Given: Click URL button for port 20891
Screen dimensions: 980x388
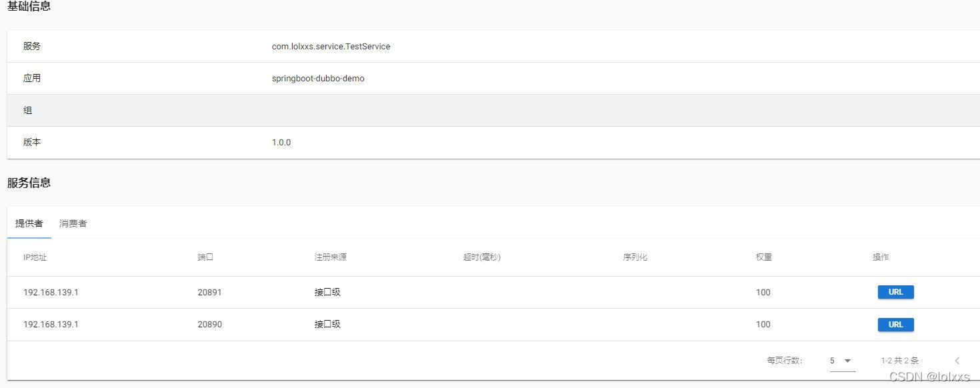Looking at the screenshot, I should point(895,292).
